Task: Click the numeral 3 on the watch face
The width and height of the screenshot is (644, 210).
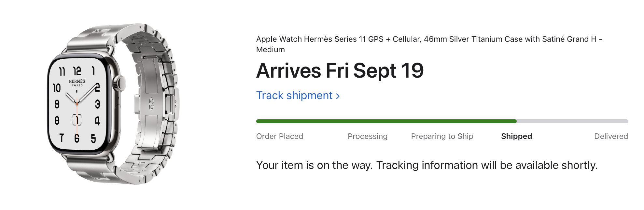Action: click(x=97, y=104)
